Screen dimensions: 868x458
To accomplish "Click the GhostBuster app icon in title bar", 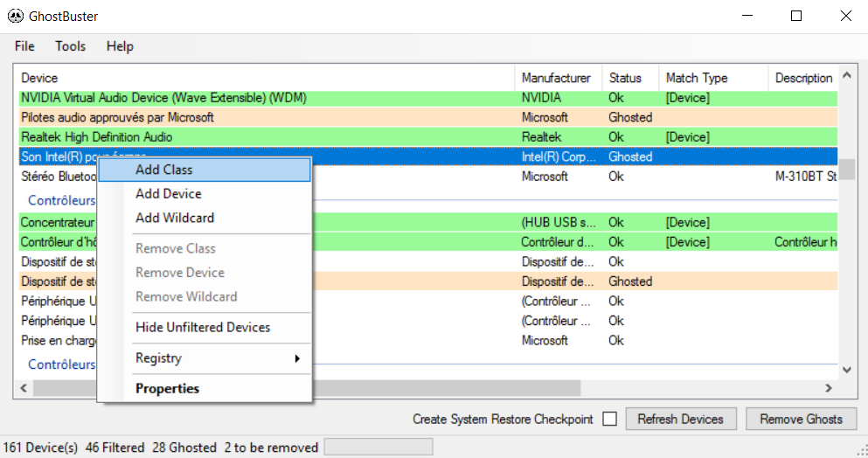I will 13,16.
